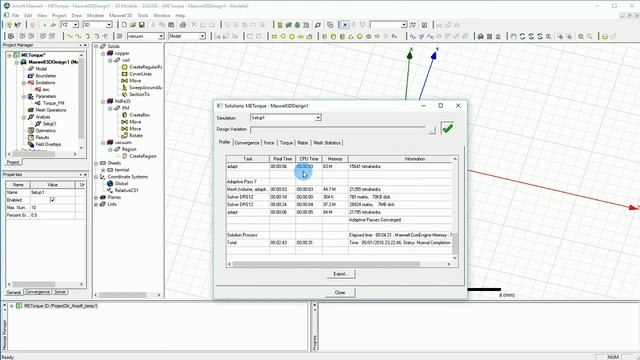Click the Results icon in project tree
This screenshot has width=640, height=360.
click(x=31, y=138)
